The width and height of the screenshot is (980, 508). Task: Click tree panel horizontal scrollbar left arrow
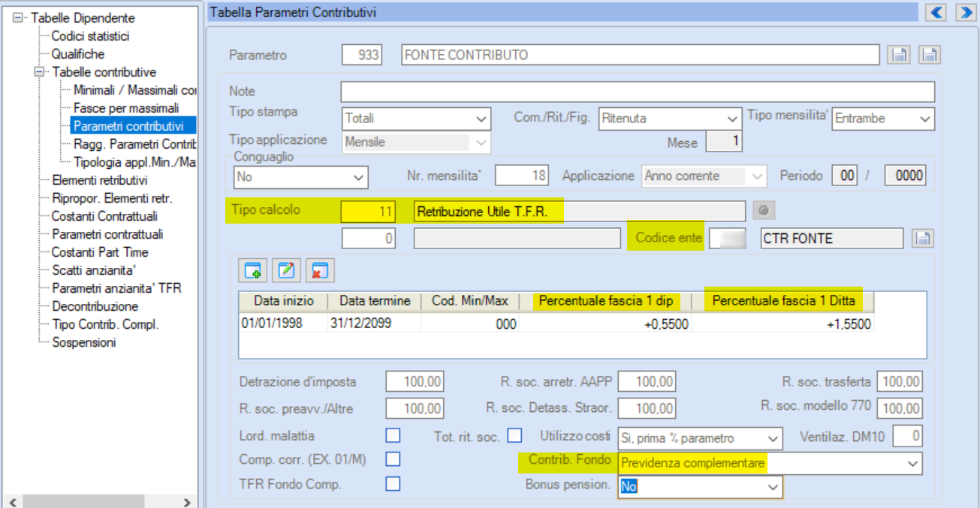click(11, 501)
